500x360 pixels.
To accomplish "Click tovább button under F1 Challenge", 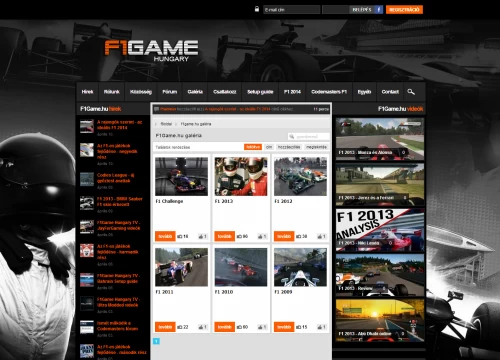I will point(165,236).
